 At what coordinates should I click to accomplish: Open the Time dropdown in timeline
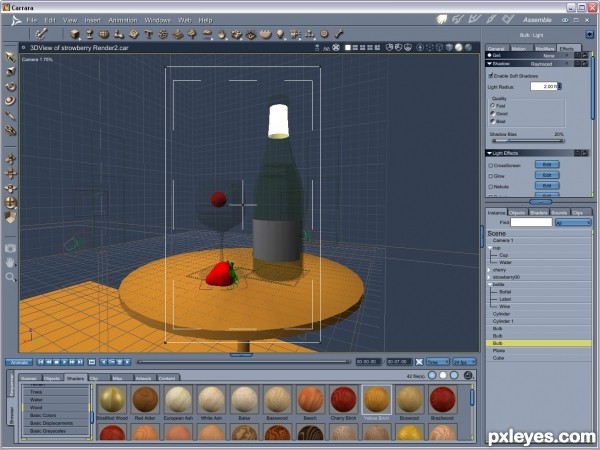[437, 362]
